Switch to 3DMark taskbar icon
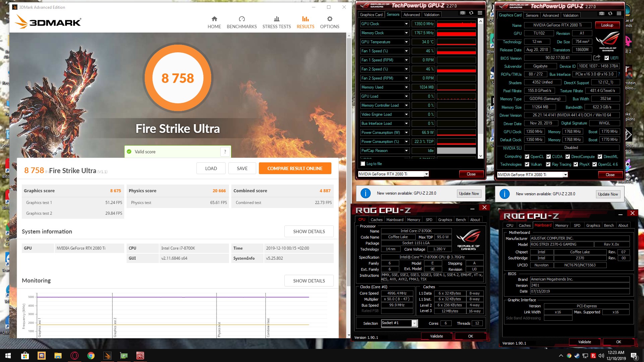This screenshot has width=644, height=362. tap(107, 356)
